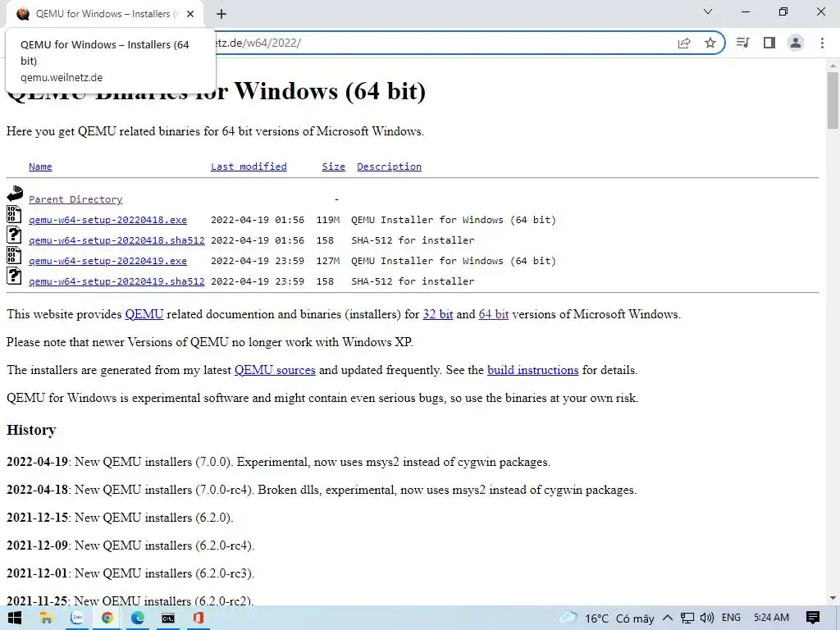Follow the QEMU link in website description
840x630 pixels.
click(144, 314)
